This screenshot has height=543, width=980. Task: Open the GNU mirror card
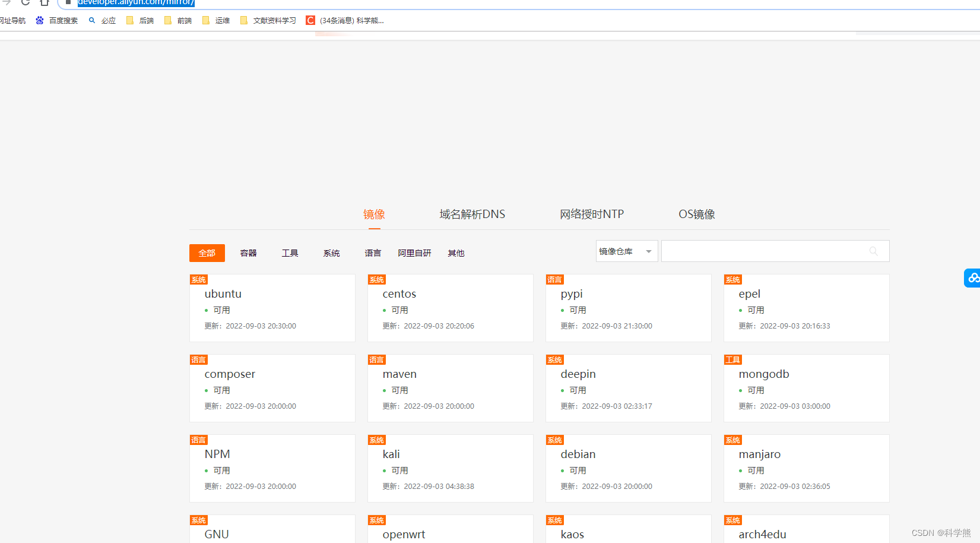272,529
